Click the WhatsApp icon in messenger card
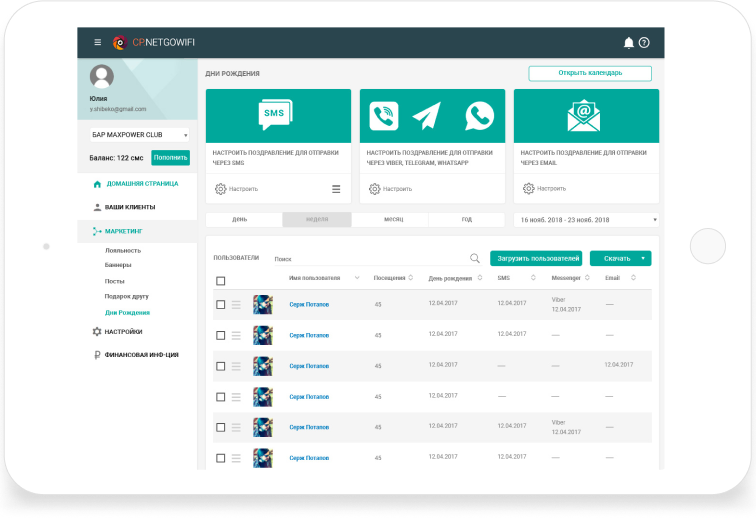Viewport: 756px width, 519px height. coord(479,116)
